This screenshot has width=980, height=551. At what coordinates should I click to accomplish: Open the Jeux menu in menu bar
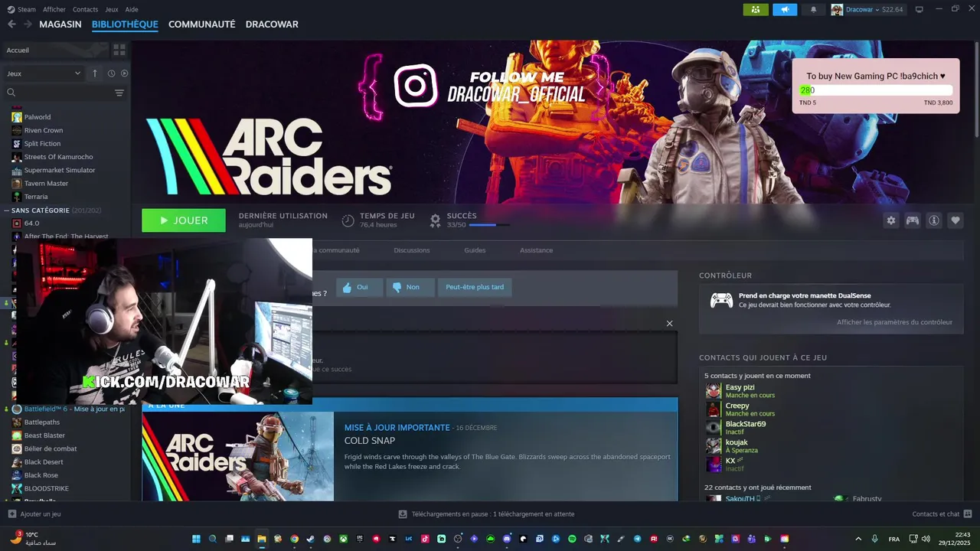[x=112, y=9]
